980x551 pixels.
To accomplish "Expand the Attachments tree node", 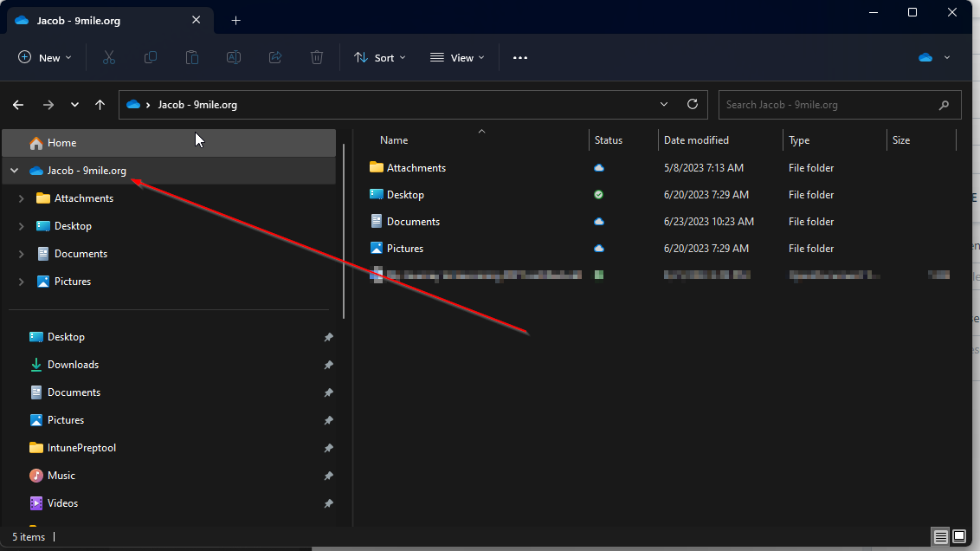I will [22, 198].
